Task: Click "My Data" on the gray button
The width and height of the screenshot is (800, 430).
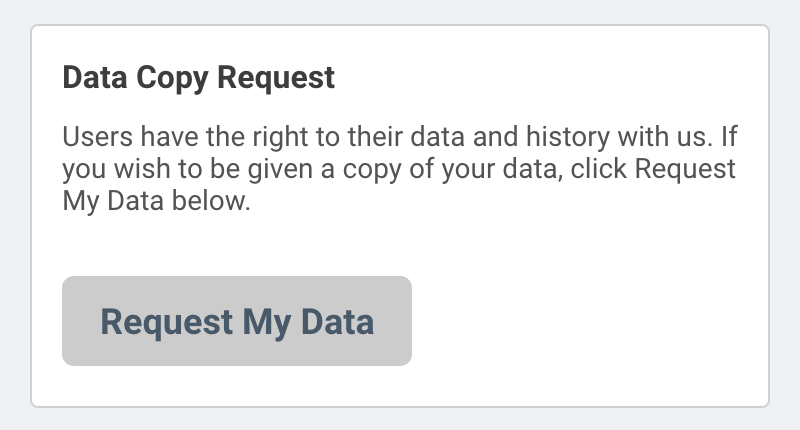Action: click(308, 322)
